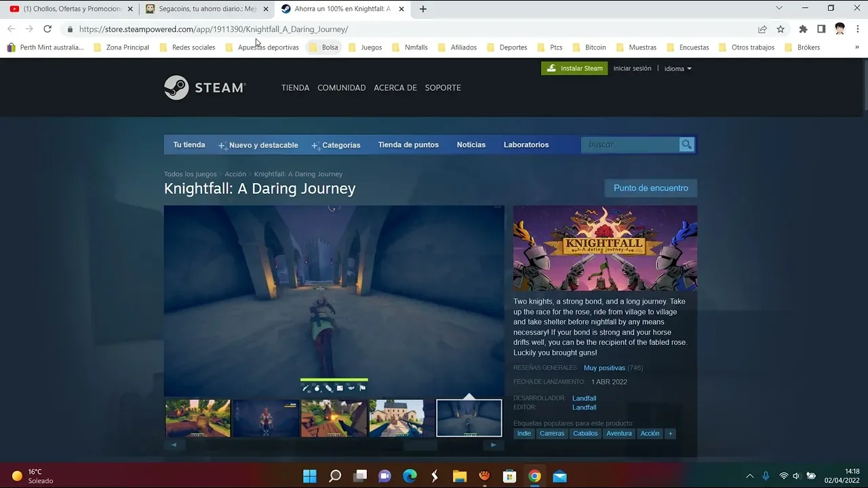
Task: Open the TIENDA menu in Steam header
Action: (295, 87)
